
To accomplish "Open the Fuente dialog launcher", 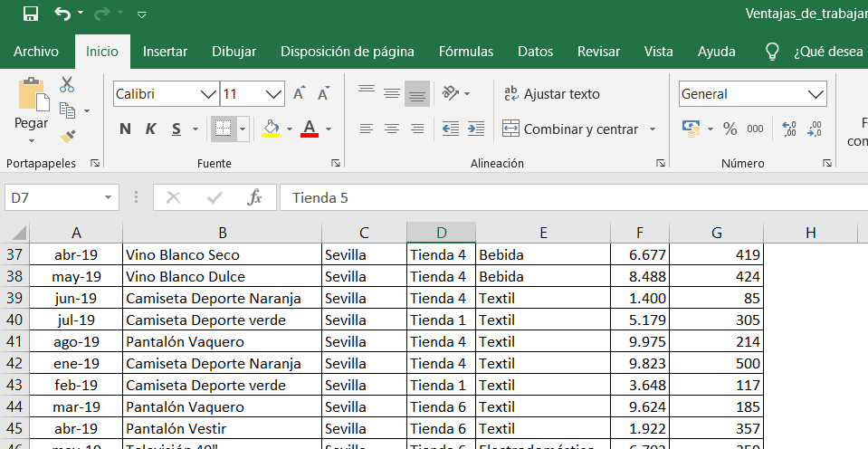I will (x=336, y=163).
